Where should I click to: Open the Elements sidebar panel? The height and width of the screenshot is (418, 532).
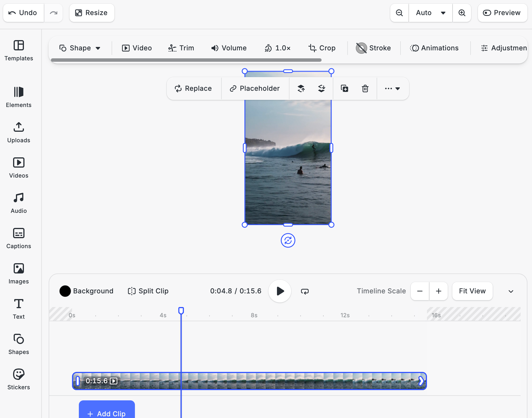19,97
